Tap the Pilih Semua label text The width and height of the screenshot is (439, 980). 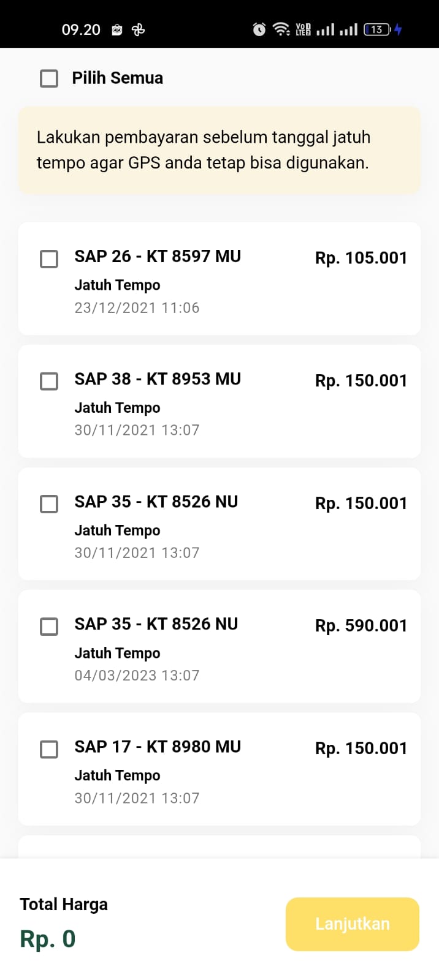pos(117,78)
